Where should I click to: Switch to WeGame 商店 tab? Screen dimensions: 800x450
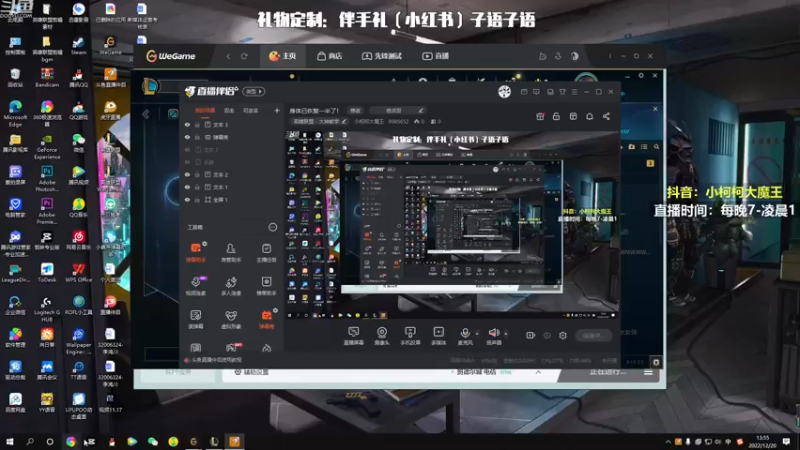coord(329,56)
